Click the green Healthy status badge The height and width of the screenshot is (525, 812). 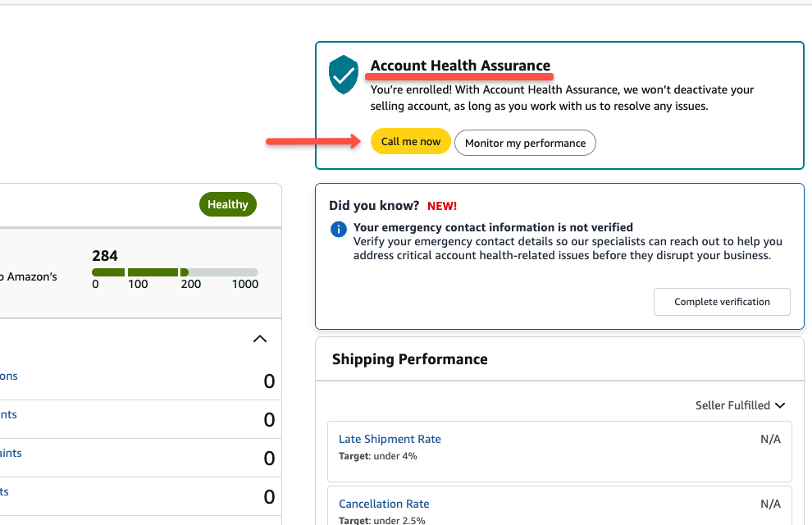coord(228,204)
